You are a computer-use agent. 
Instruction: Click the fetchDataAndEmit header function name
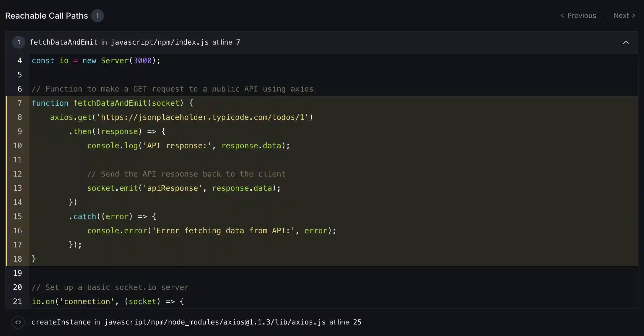pos(64,42)
